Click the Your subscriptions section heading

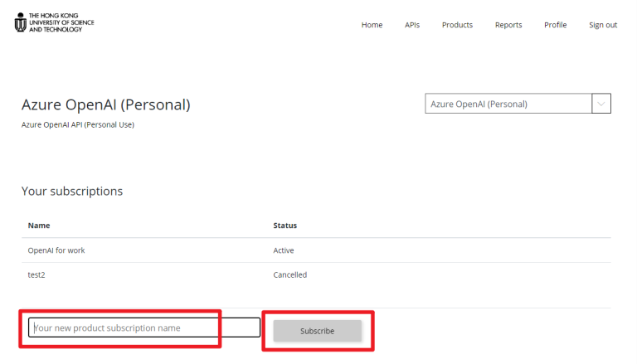point(72,192)
